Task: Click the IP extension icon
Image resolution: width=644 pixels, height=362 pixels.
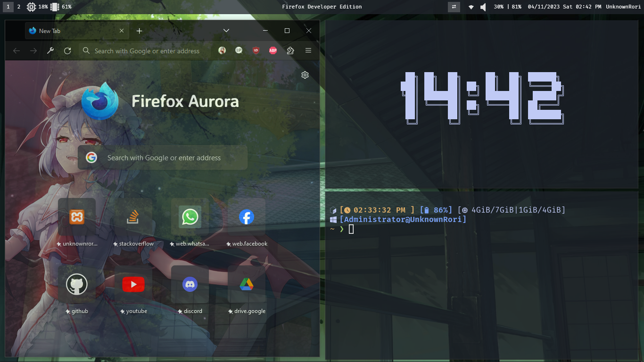Action: point(239,50)
